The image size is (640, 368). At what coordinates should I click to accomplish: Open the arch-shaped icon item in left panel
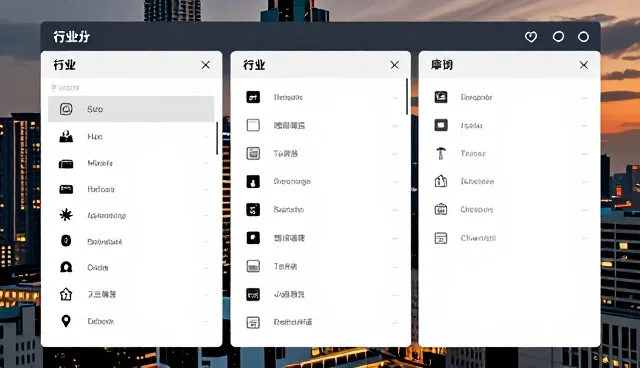click(x=66, y=267)
